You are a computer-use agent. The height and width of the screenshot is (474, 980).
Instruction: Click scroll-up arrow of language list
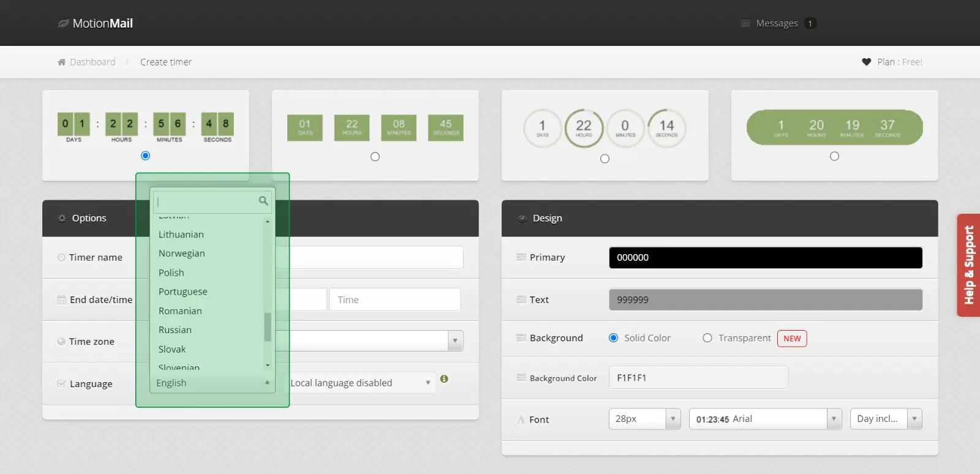pyautogui.click(x=268, y=221)
